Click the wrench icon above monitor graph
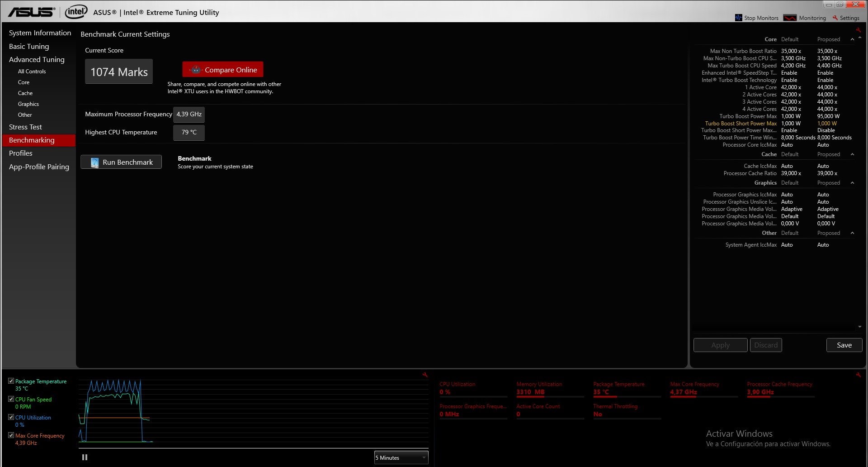Image resolution: width=868 pixels, height=467 pixels. [x=425, y=375]
